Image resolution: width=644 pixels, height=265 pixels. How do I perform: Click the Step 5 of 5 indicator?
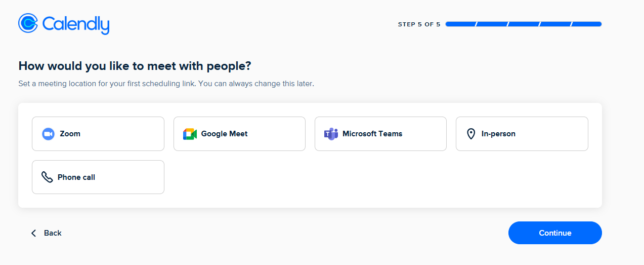tap(419, 24)
